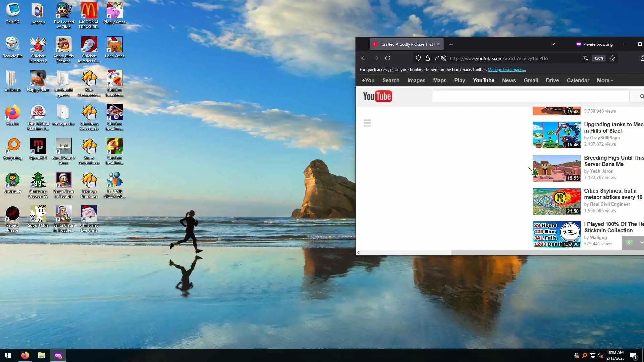Click the Manage bookmarks link
This screenshot has width=644, height=362.
point(506,70)
